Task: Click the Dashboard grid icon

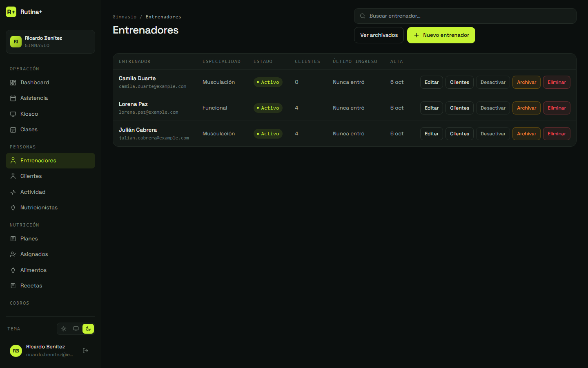Action: pyautogui.click(x=13, y=83)
